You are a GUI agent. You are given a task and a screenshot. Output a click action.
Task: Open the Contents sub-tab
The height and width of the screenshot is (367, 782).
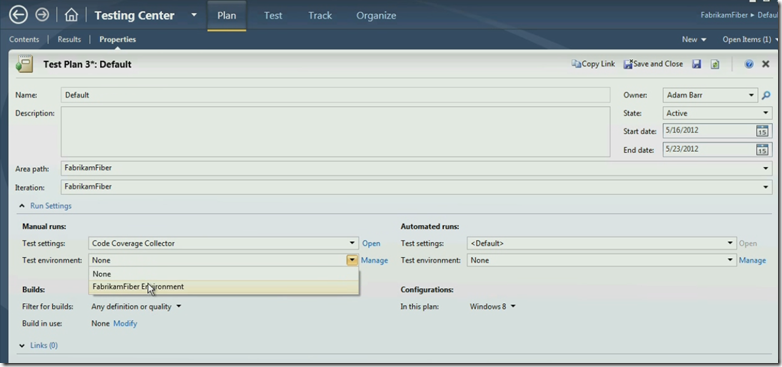[x=24, y=39]
